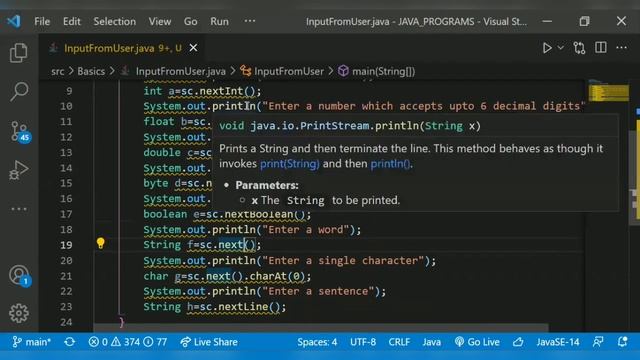This screenshot has height=360, width=640.
Task: Follow the println() link in hover tooltip
Action: (x=390, y=164)
